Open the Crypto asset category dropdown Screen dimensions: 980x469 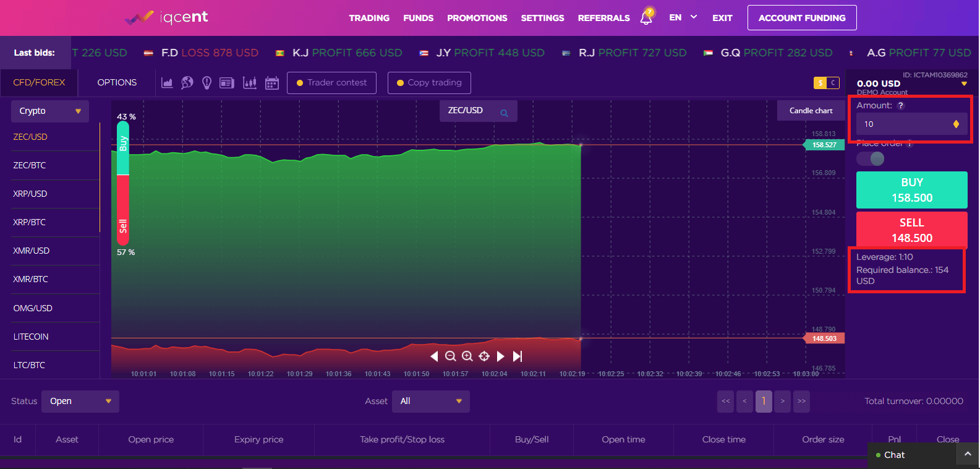[50, 111]
